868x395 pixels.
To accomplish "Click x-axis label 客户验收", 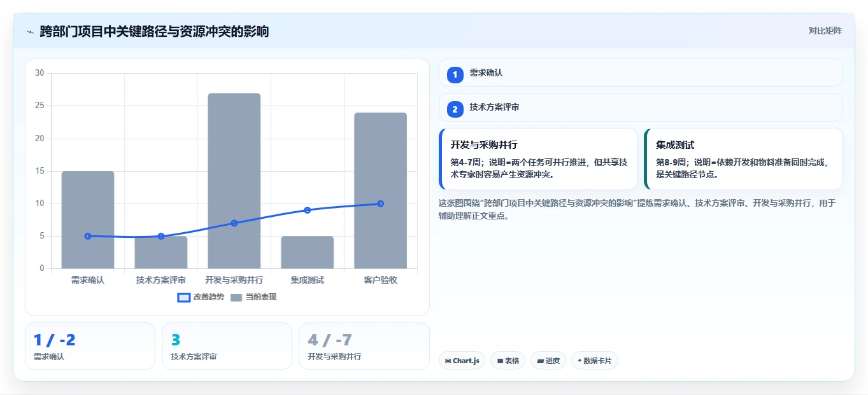I will pos(380,280).
